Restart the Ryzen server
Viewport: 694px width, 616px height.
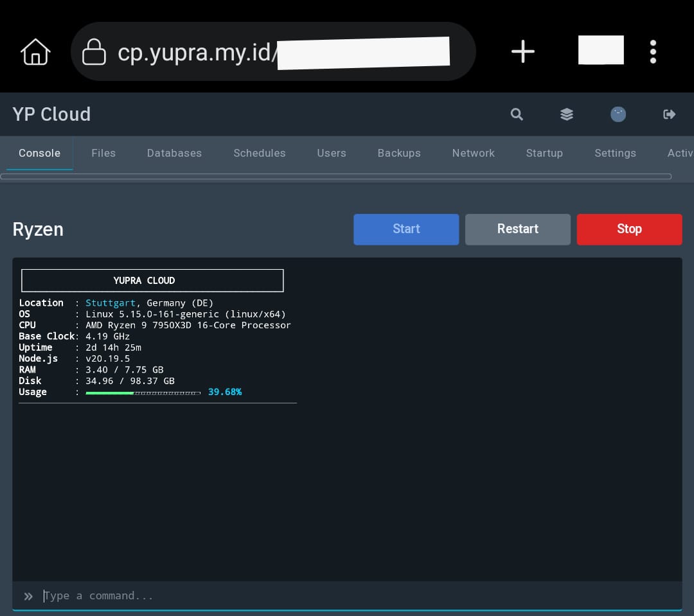[x=517, y=229]
